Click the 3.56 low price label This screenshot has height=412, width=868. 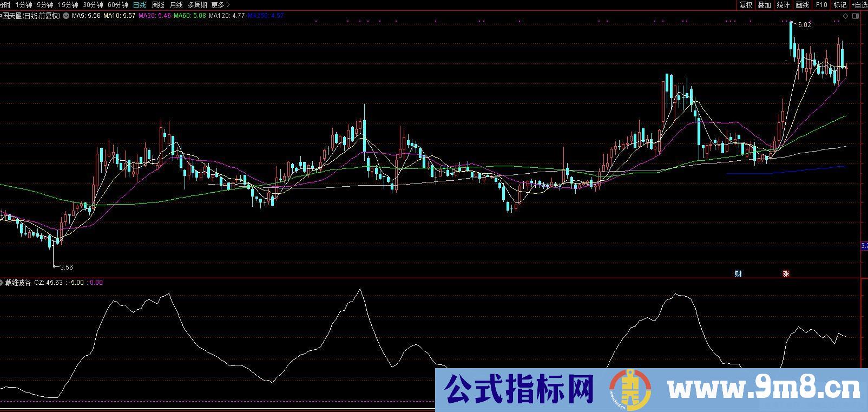click(67, 267)
